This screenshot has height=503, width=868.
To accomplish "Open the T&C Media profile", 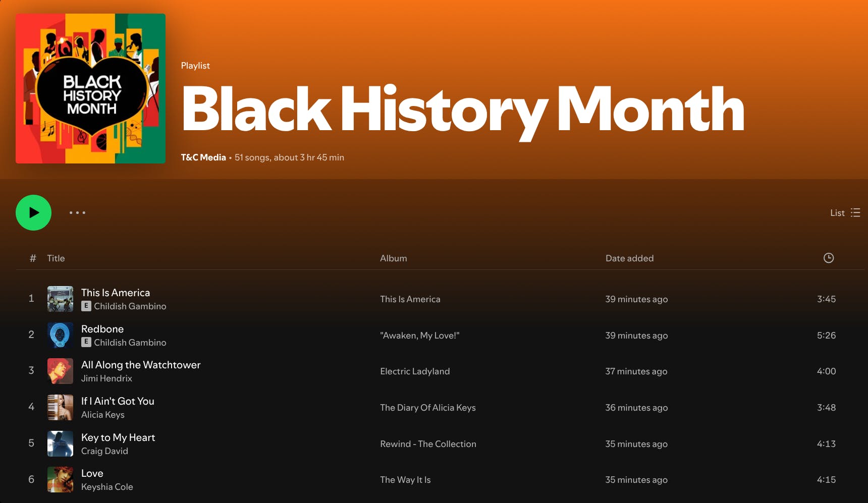I will [203, 157].
